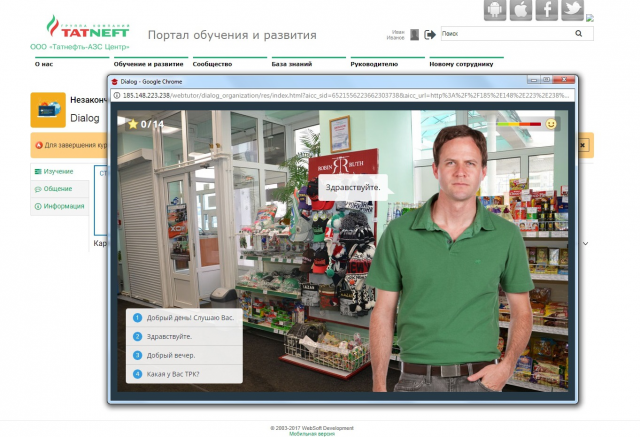Choose answer 'Добрый вечер.'
This screenshot has height=437, width=640.
[184, 355]
